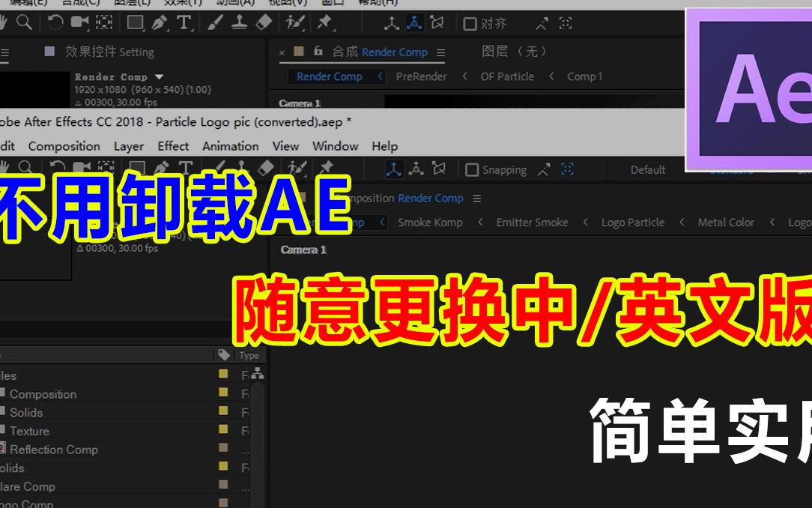Viewport: 812px width, 508px height.
Task: Select the Rectangle tool in the English toolbar
Action: point(137,169)
